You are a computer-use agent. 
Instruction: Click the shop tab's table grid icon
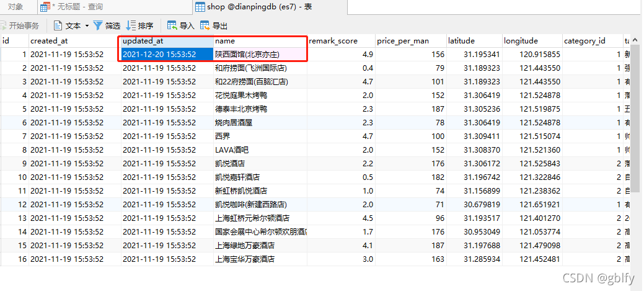(x=200, y=7)
